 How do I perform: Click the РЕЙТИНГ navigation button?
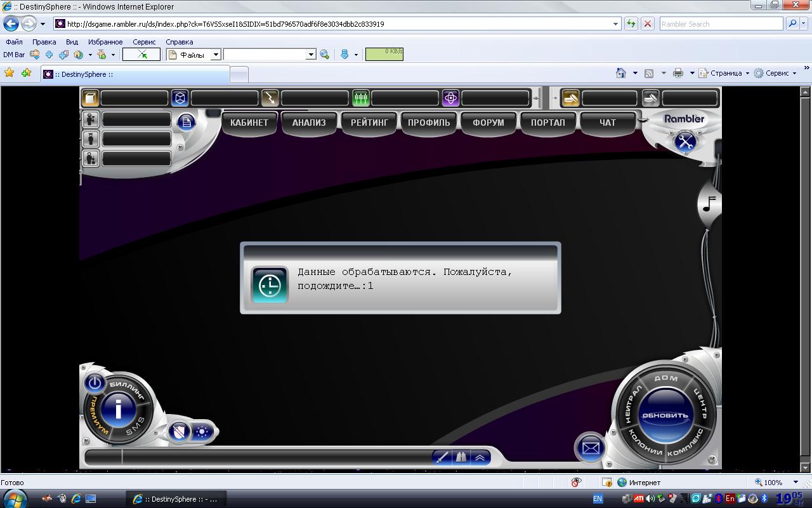369,123
